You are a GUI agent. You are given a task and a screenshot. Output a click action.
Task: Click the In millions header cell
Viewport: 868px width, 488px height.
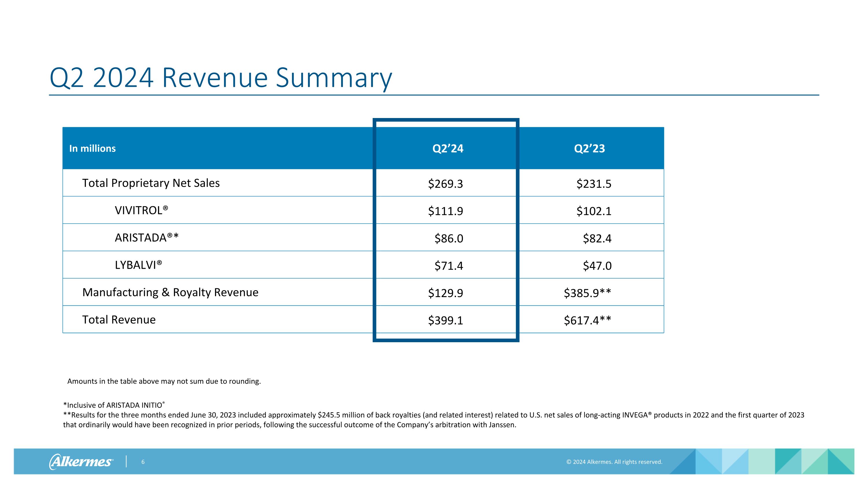[x=92, y=148]
